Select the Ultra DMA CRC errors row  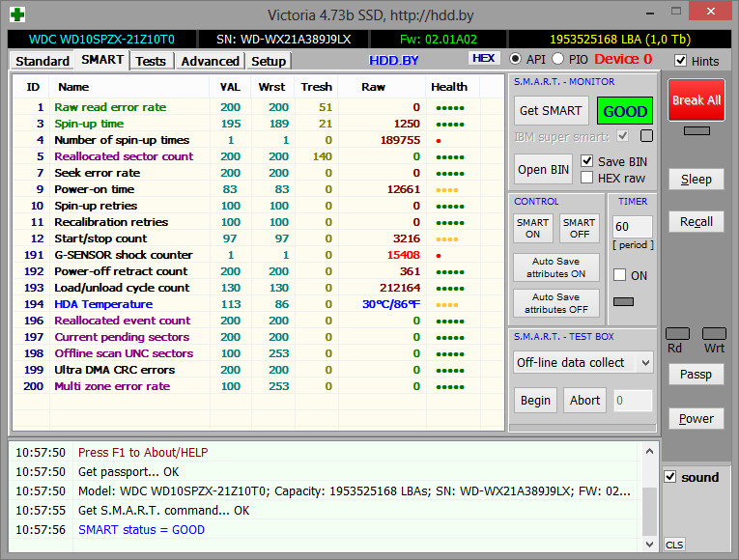(x=258, y=370)
